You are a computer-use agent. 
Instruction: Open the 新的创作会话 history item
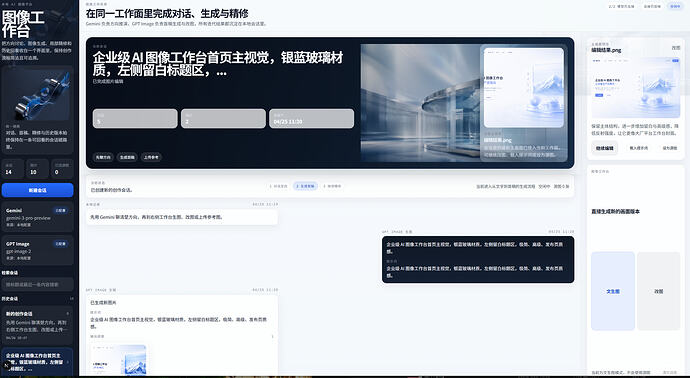click(x=37, y=326)
